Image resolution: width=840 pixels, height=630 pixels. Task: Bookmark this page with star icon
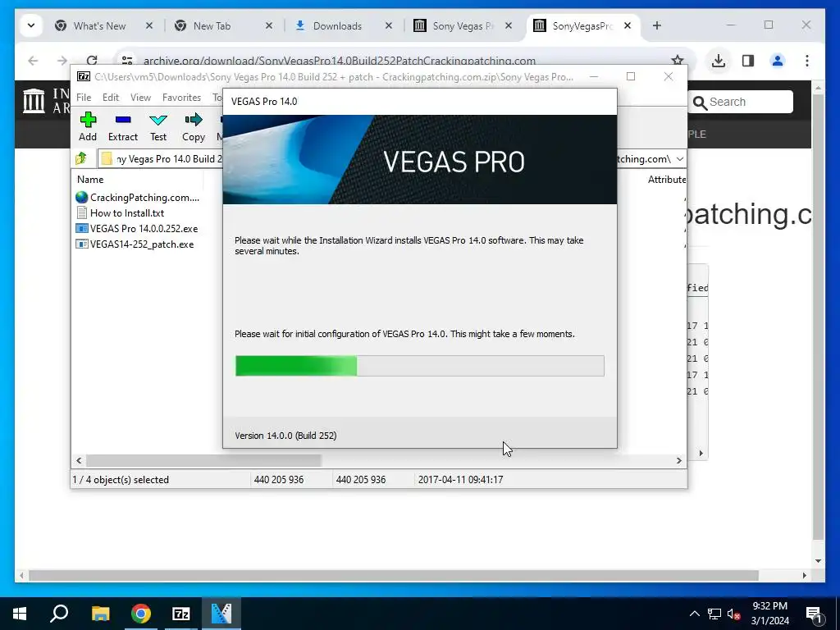coord(678,61)
